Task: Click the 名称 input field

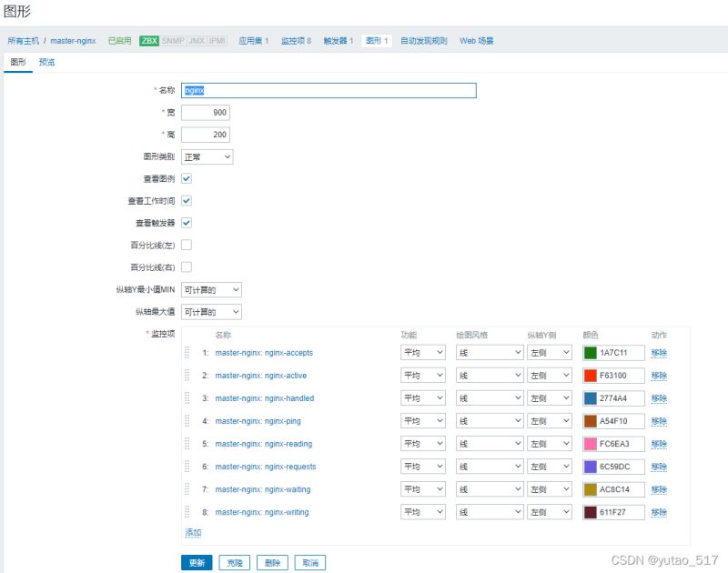Action: [329, 90]
